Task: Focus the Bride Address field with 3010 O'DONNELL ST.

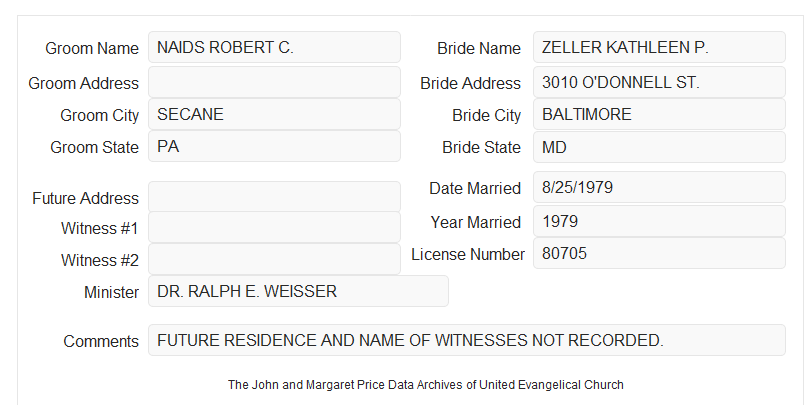Action: tap(659, 82)
